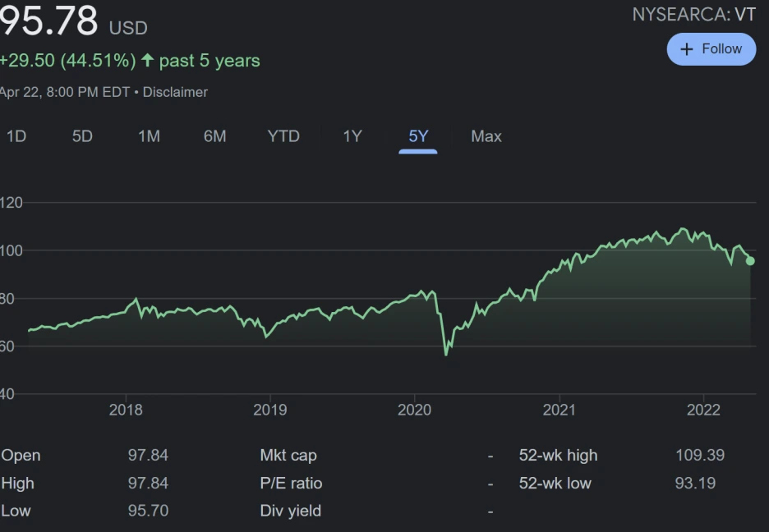The height and width of the screenshot is (532, 769).
Task: View the 1Y chart range
Action: click(x=352, y=136)
